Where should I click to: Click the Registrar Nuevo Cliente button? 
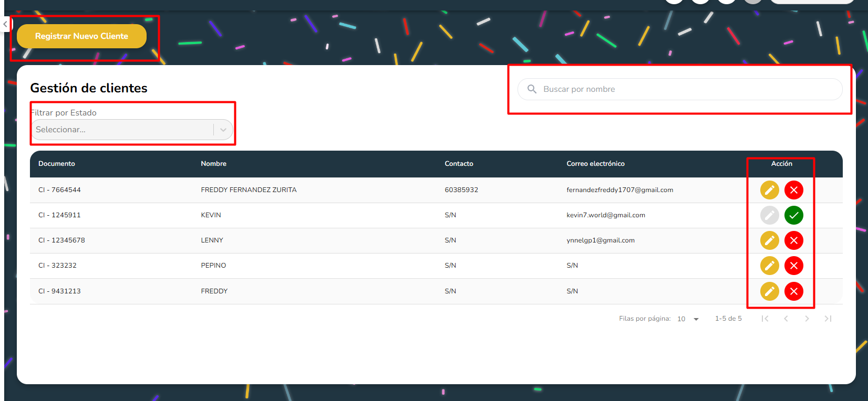(81, 36)
